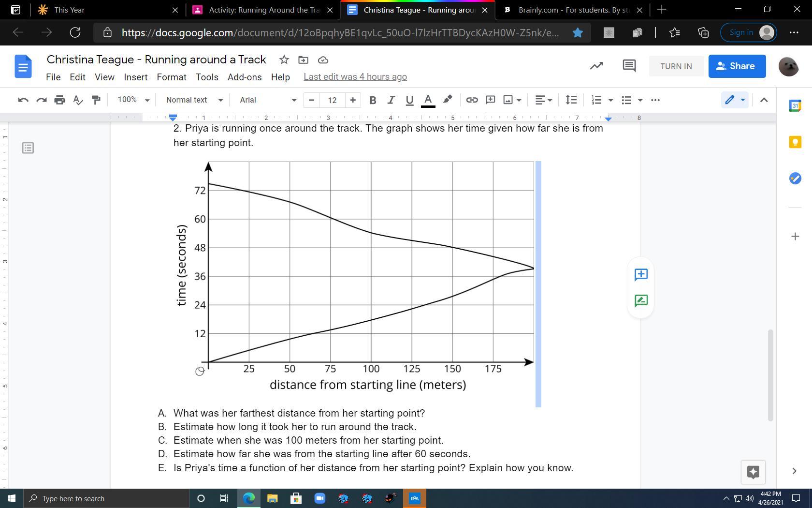The height and width of the screenshot is (508, 812).
Task: Open the File menu
Action: pyautogui.click(x=53, y=77)
